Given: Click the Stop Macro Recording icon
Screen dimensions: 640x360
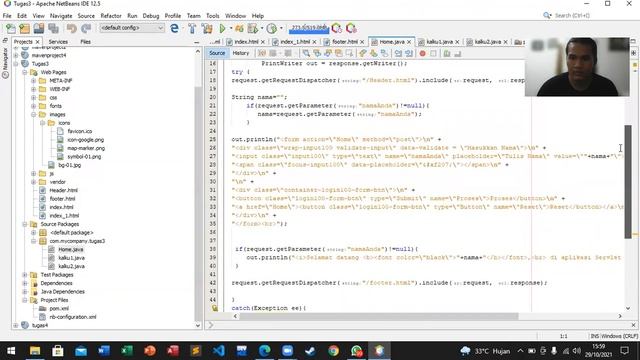Looking at the screenshot, I should (433, 53).
